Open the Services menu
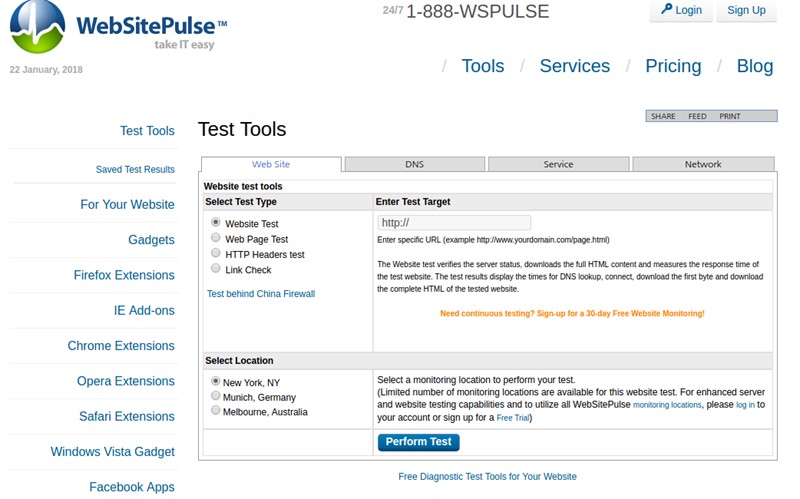 pyautogui.click(x=574, y=66)
